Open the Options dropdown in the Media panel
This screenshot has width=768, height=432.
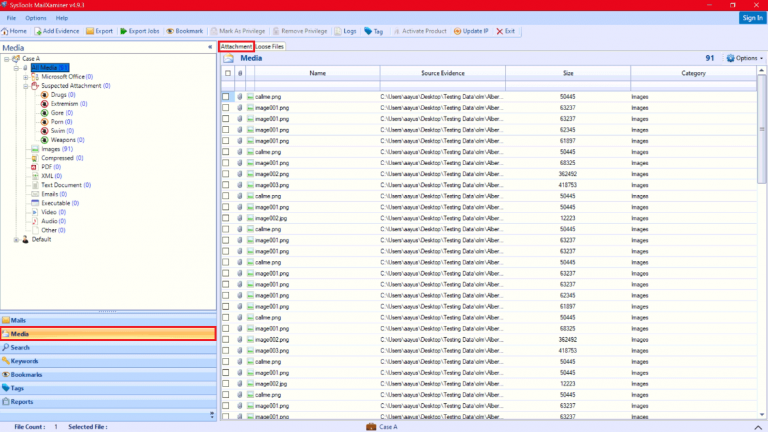coord(744,58)
